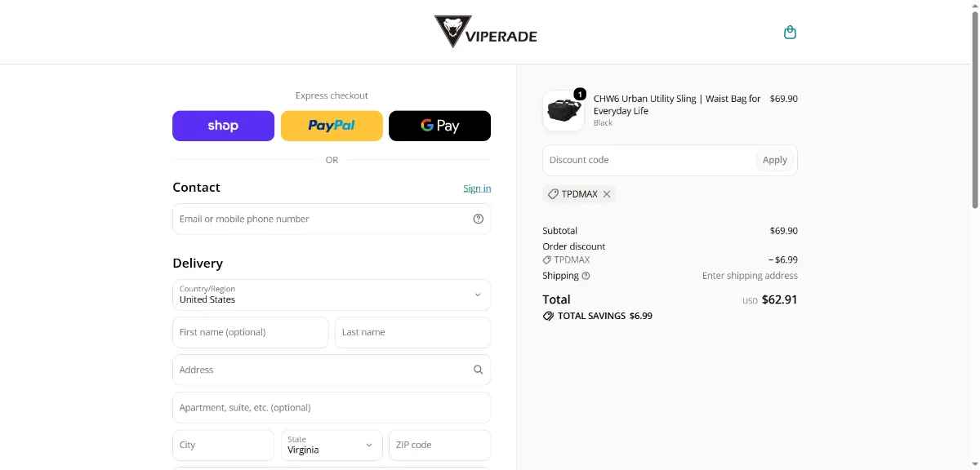Click the Total Savings tag icon

pos(548,316)
